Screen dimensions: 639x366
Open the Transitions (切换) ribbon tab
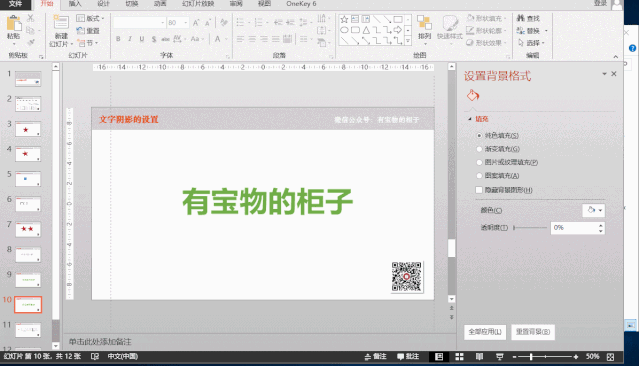pyautogui.click(x=132, y=4)
